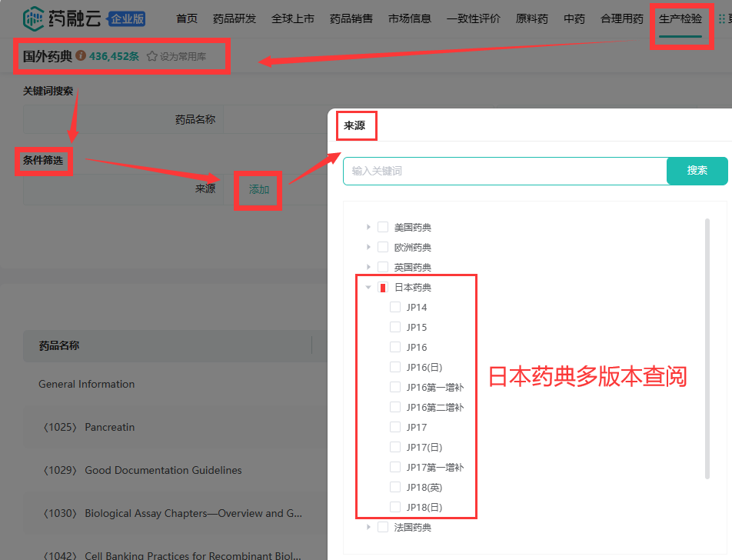
Task: Click the 436,452条 record count
Action: [x=115, y=56]
